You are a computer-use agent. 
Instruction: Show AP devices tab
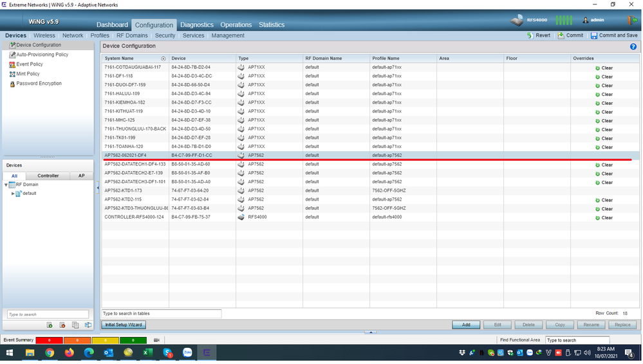82,176
